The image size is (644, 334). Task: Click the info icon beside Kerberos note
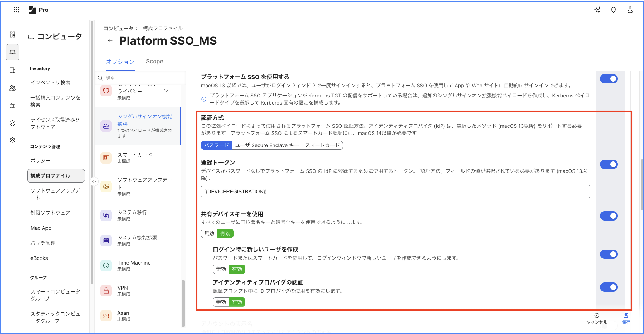point(204,99)
